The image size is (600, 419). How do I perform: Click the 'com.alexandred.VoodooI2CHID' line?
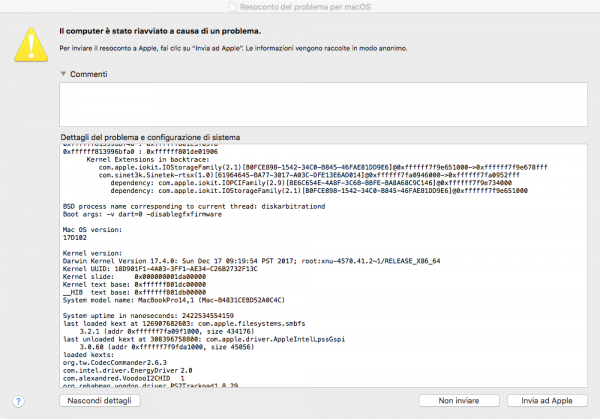tap(124, 378)
